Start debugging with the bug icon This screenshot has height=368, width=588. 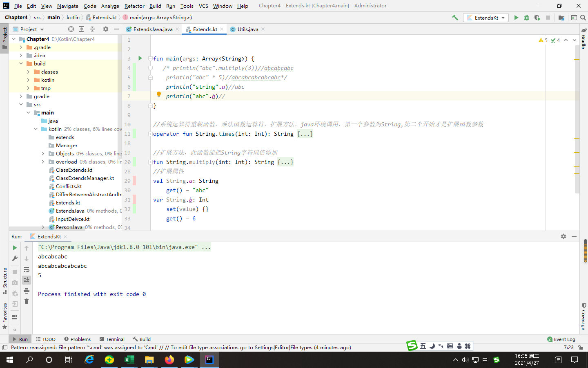tap(527, 18)
